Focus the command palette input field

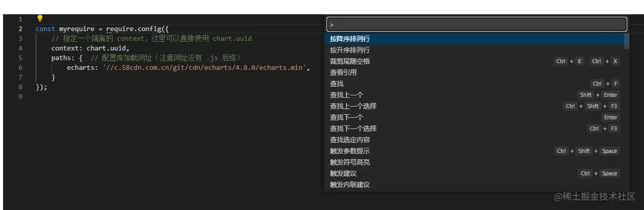pyautogui.click(x=477, y=24)
